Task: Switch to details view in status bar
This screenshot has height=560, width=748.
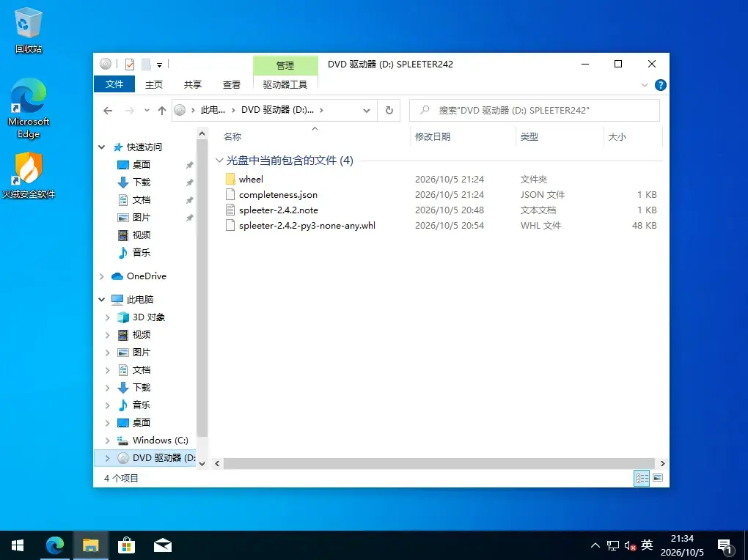Action: [x=642, y=477]
